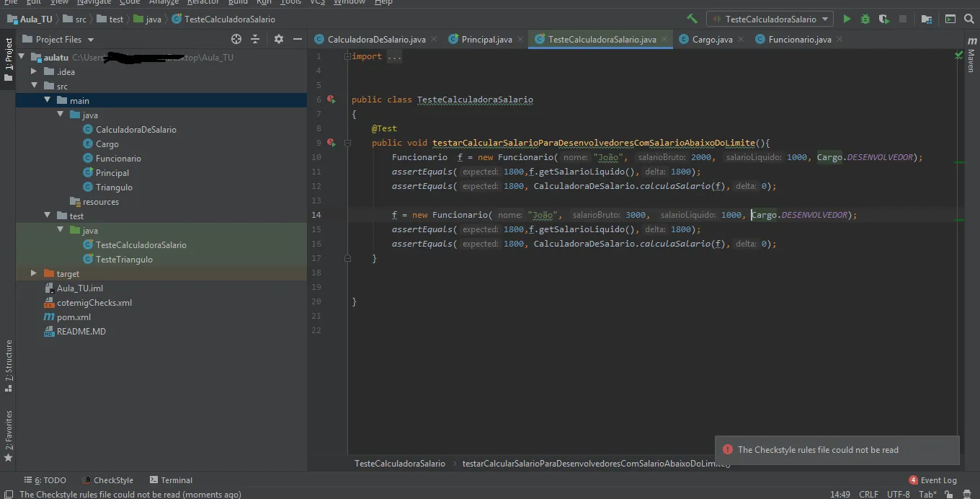Open the run configuration dropdown TesteCalculadoraSalario
The width and height of the screenshot is (980, 499).
pos(770,19)
